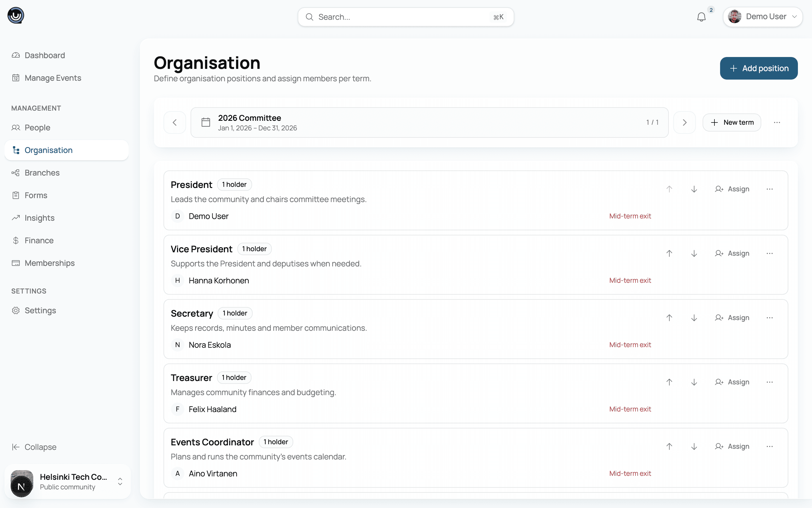Open more options for the Vice President position
The width and height of the screenshot is (812, 508).
769,253
